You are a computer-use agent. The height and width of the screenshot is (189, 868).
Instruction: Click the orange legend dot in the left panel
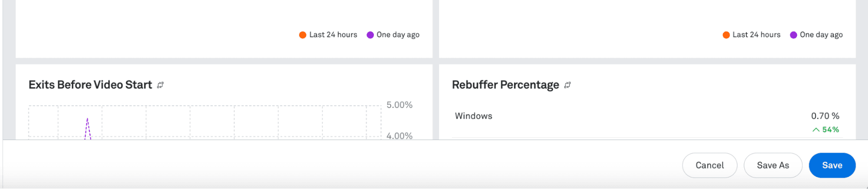(x=303, y=35)
